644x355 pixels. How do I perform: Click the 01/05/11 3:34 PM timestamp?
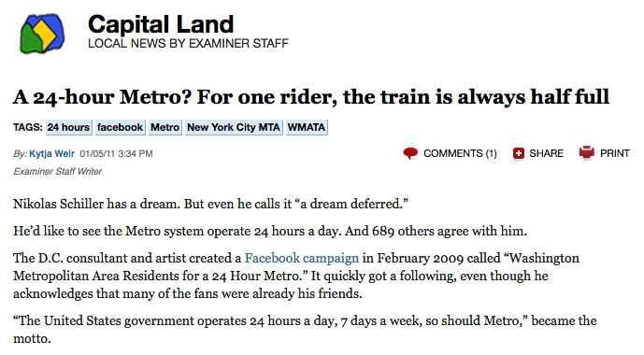coord(116,153)
